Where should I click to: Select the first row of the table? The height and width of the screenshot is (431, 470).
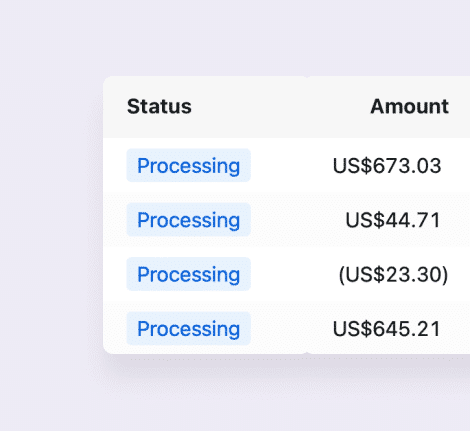click(287, 166)
